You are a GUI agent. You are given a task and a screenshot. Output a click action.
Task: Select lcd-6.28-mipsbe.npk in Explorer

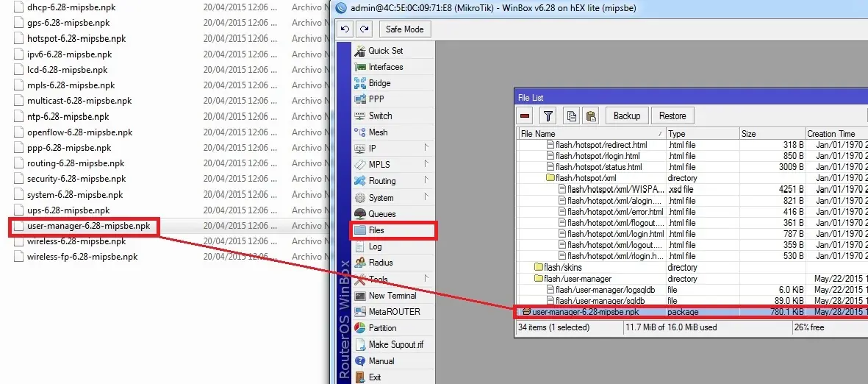pos(67,70)
